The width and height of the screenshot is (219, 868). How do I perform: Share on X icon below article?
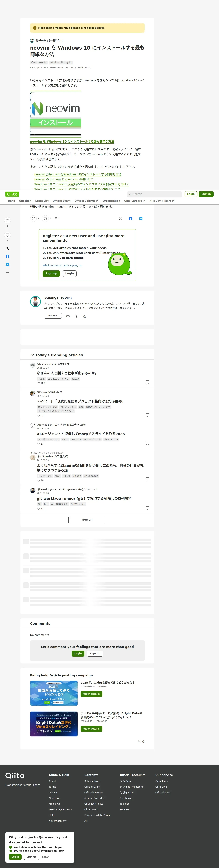click(x=120, y=219)
